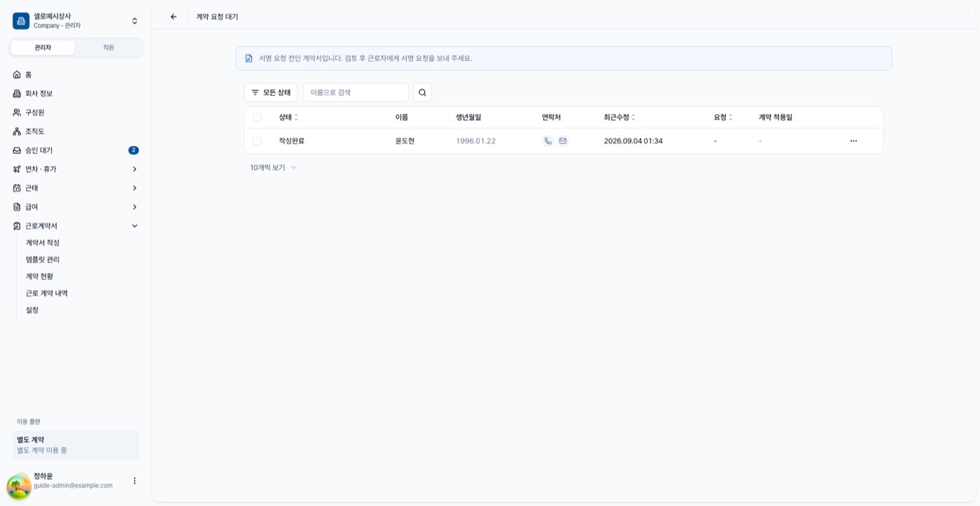The height and width of the screenshot is (506, 980).
Task: Open 설정 under 근로계약서
Action: pos(32,310)
